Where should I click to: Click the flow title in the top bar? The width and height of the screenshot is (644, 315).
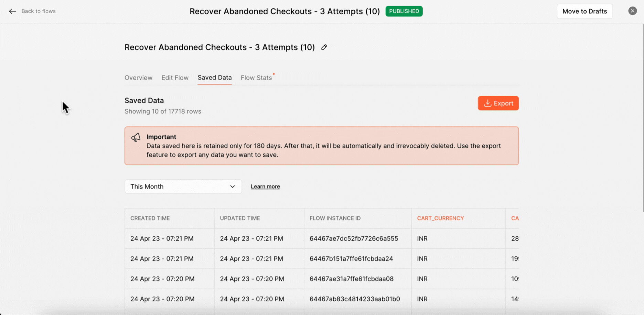click(285, 11)
